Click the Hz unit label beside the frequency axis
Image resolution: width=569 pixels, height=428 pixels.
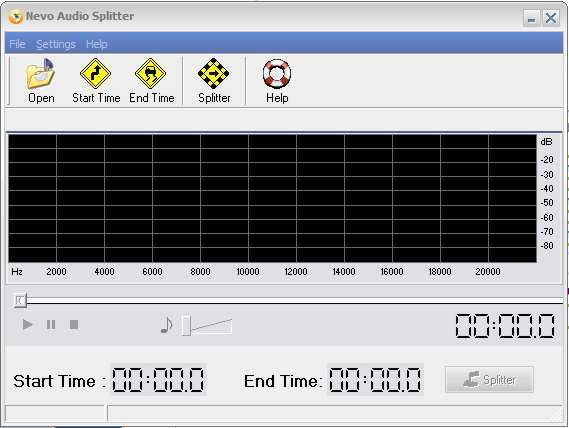pos(17,272)
